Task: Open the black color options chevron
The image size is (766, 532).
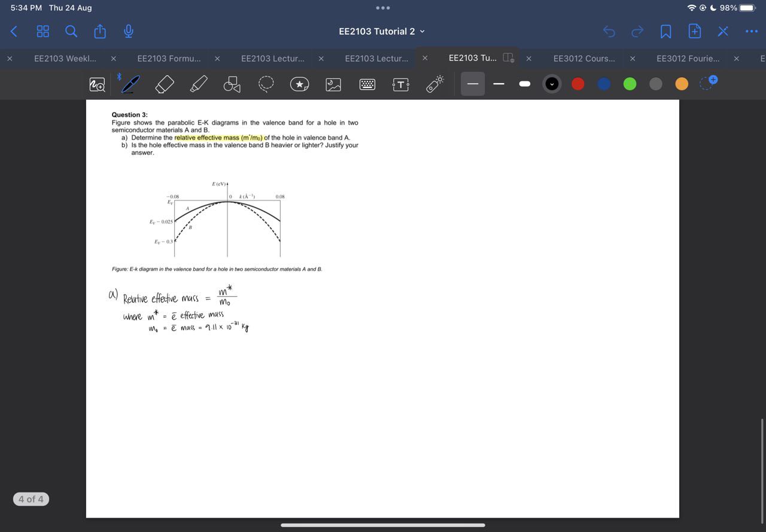Action: [x=551, y=84]
